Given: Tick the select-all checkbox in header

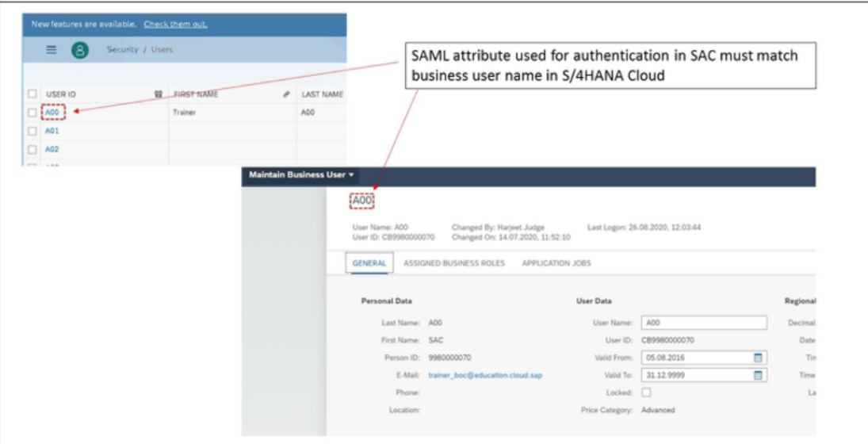Looking at the screenshot, I should point(33,94).
